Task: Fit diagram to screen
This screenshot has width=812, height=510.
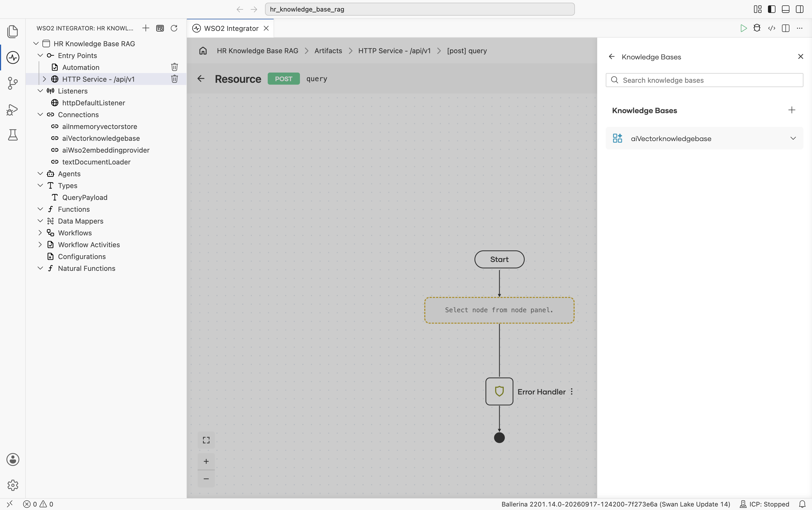Action: point(206,440)
